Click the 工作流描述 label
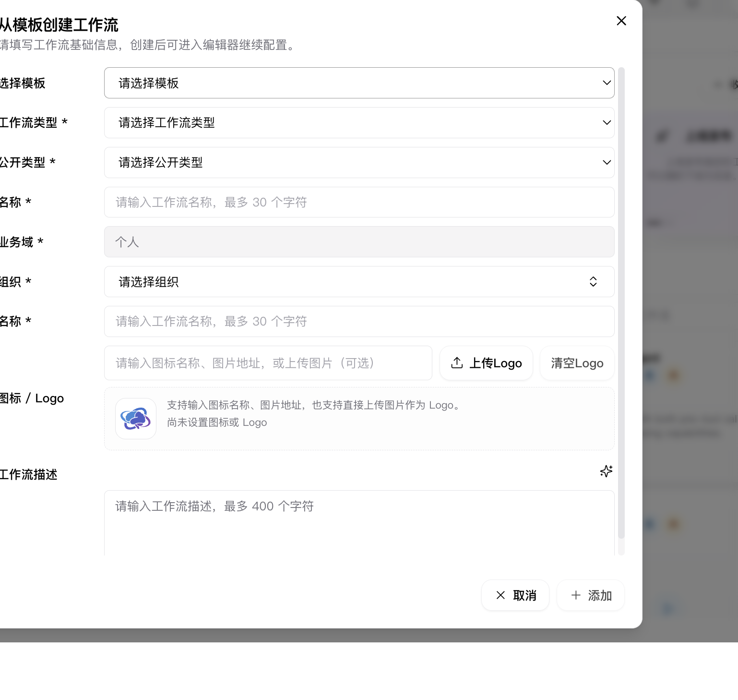This screenshot has height=700, width=738. coord(28,475)
